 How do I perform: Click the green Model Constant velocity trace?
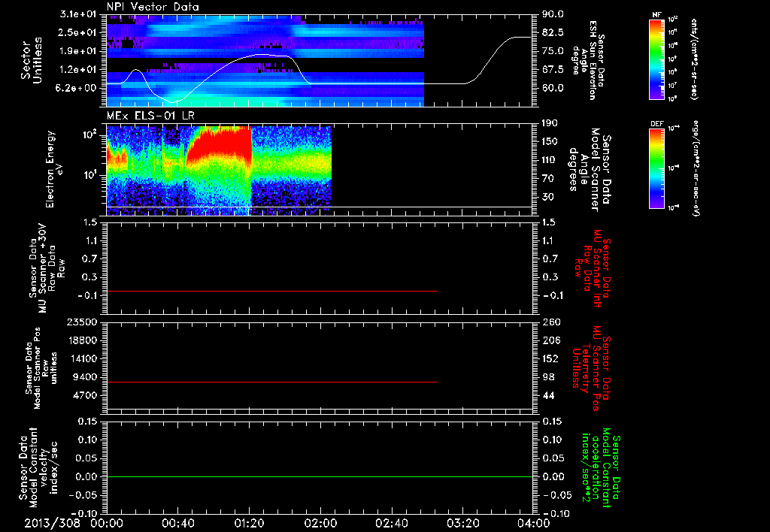click(x=320, y=476)
